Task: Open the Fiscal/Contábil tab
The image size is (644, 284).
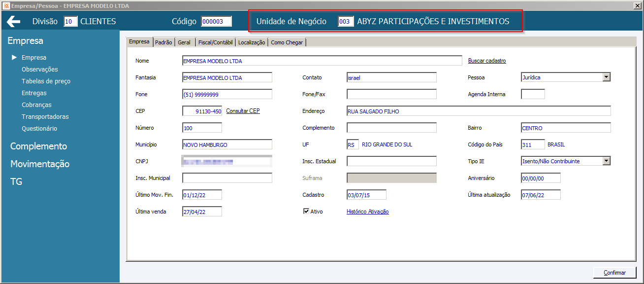Action: (215, 42)
